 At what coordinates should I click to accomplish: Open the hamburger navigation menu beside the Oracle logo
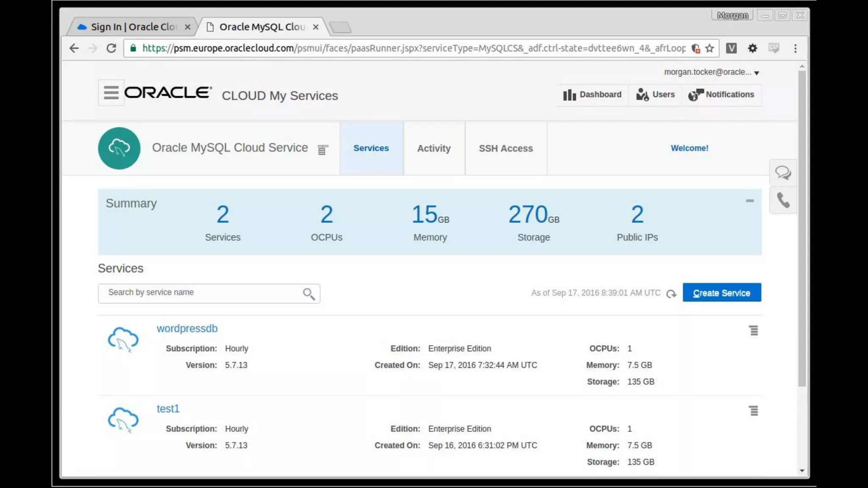coord(111,92)
